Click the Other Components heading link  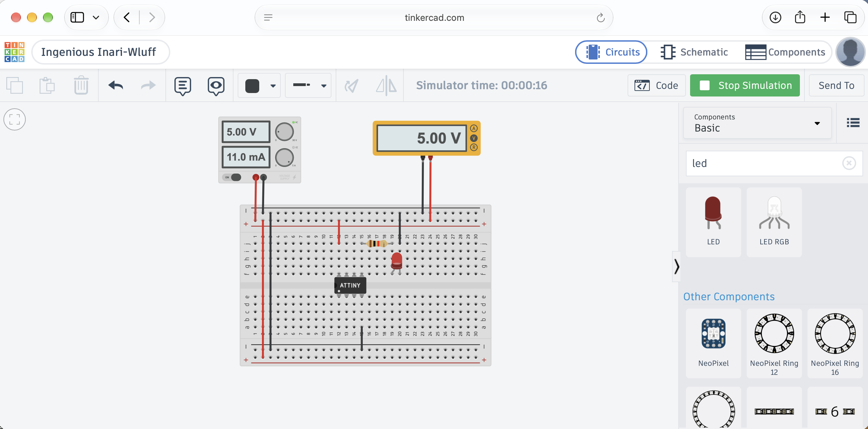point(729,296)
